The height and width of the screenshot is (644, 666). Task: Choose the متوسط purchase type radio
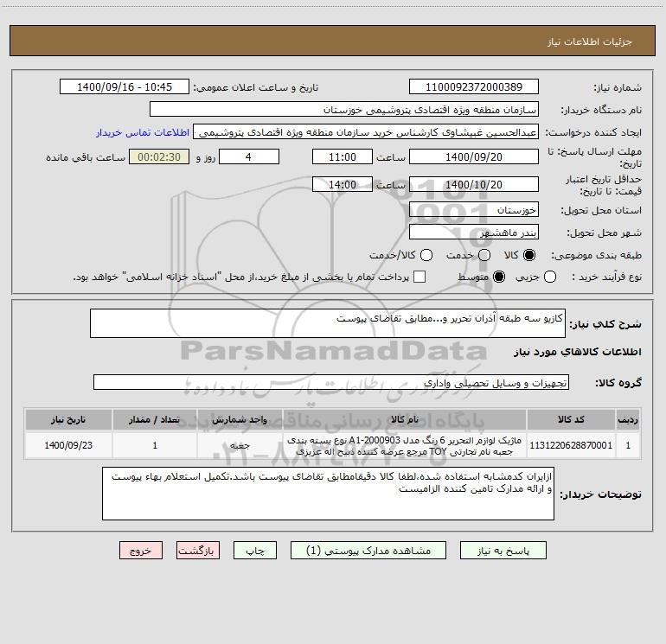(499, 277)
